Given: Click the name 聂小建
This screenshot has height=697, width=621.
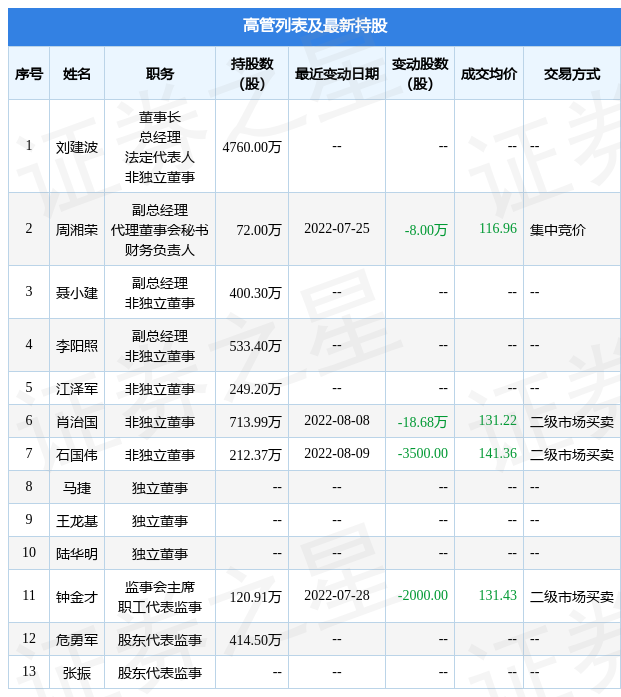Looking at the screenshot, I should (x=77, y=293).
